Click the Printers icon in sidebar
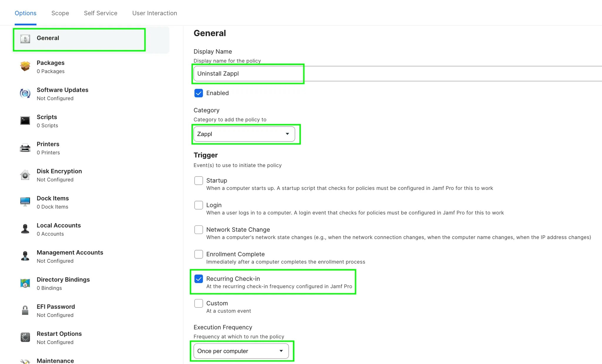This screenshot has height=364, width=602. coord(25,148)
